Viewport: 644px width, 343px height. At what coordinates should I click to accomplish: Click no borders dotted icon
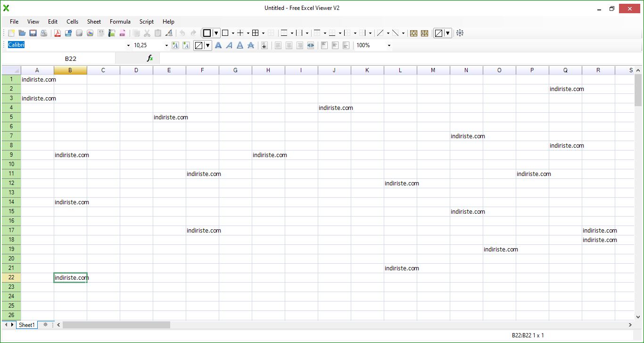(271, 33)
